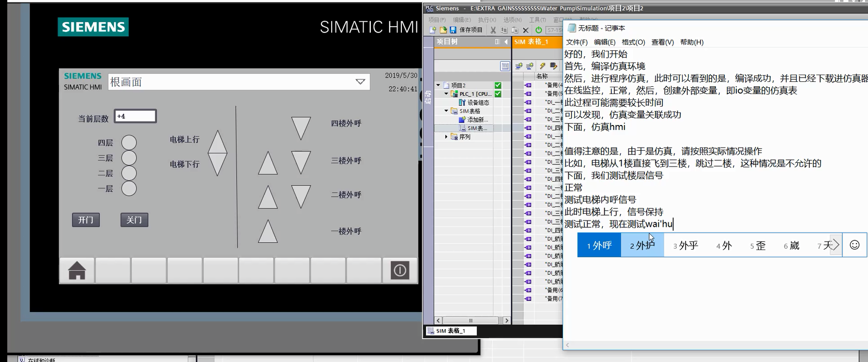
Task: Click the Delete X icon in toolbar
Action: 526,30
